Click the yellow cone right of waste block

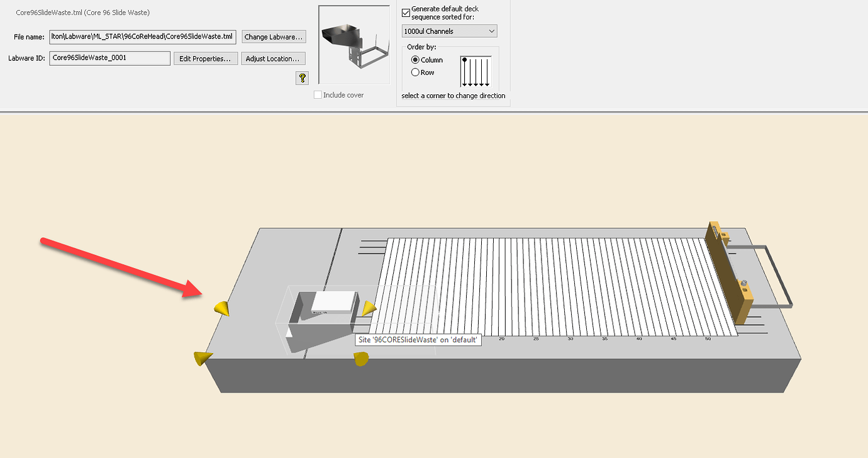tap(369, 308)
